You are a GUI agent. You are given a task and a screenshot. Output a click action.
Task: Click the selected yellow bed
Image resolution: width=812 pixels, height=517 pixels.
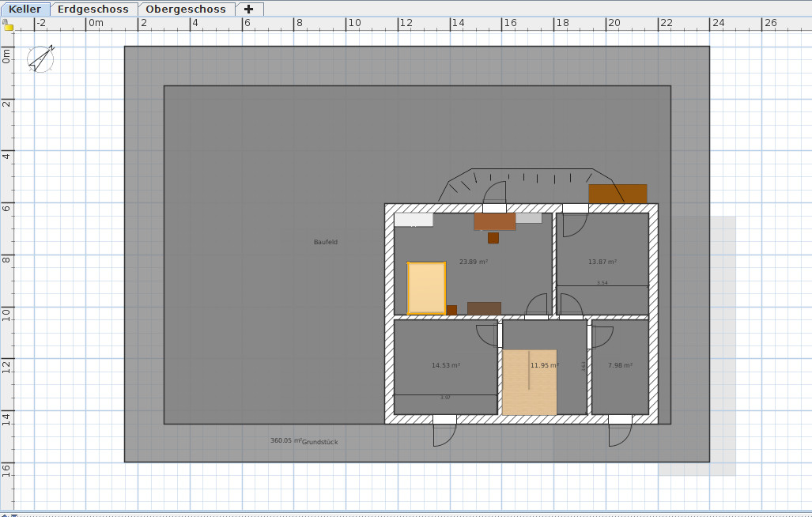coord(426,288)
